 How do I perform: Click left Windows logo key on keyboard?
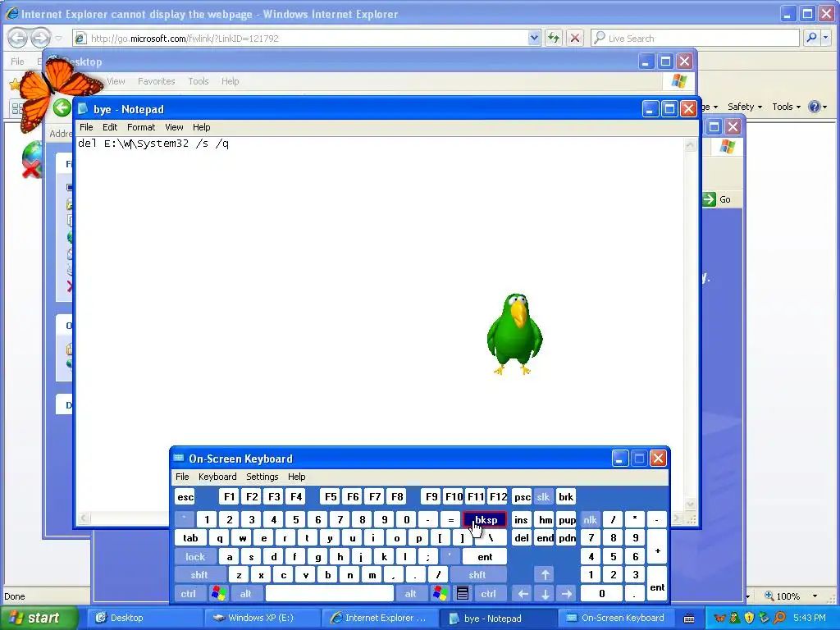point(218,593)
